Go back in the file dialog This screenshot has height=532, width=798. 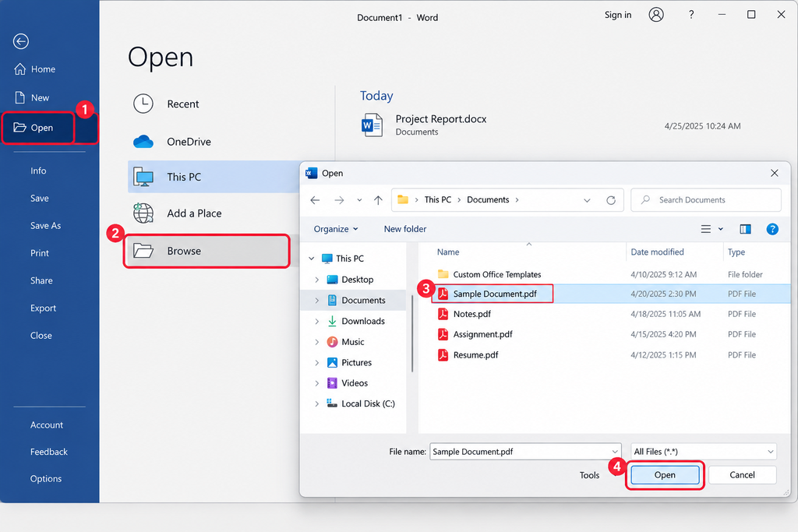point(315,200)
